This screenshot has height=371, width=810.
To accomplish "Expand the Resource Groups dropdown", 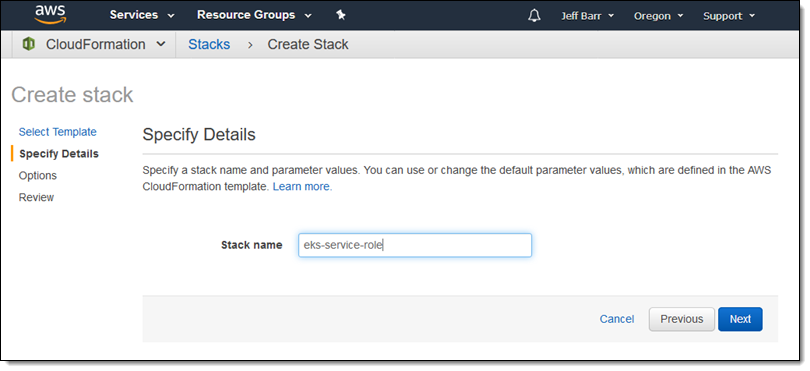I will [x=254, y=15].
